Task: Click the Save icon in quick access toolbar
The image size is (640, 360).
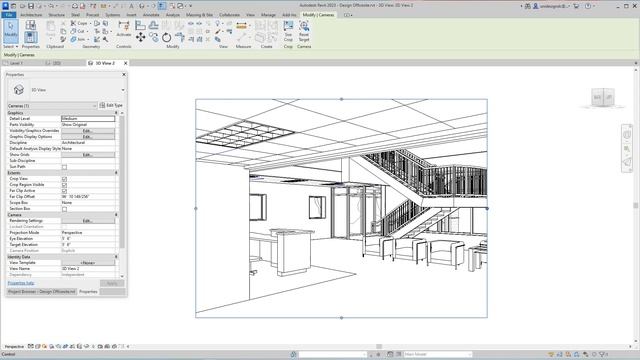Action: pyautogui.click(x=31, y=6)
